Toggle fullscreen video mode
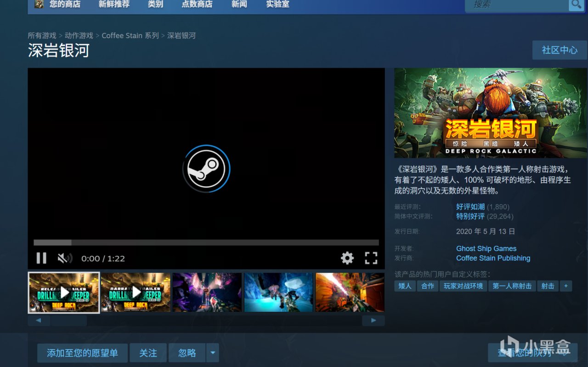 pos(371,258)
